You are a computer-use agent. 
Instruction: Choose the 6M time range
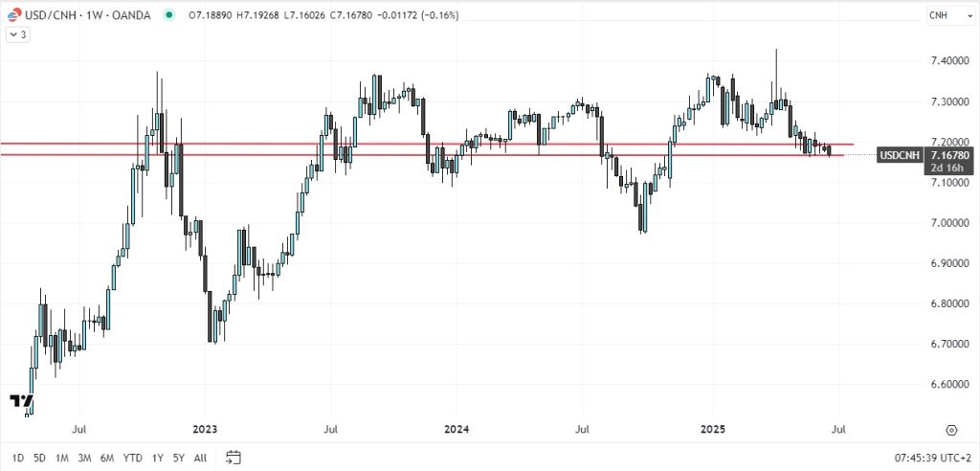pos(107,458)
